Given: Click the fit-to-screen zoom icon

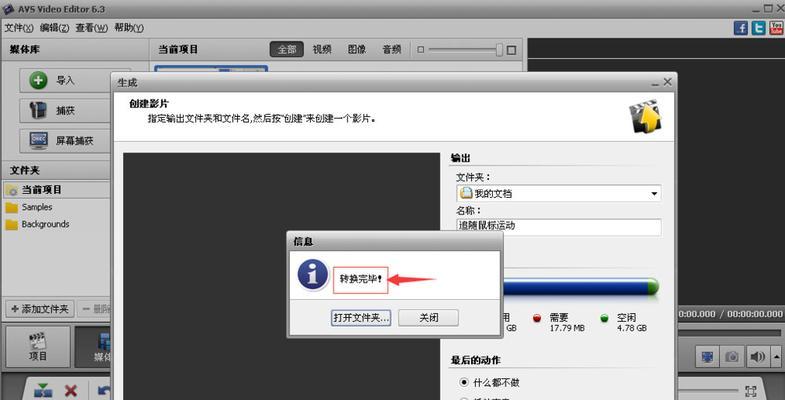Looking at the screenshot, I should point(750,390).
